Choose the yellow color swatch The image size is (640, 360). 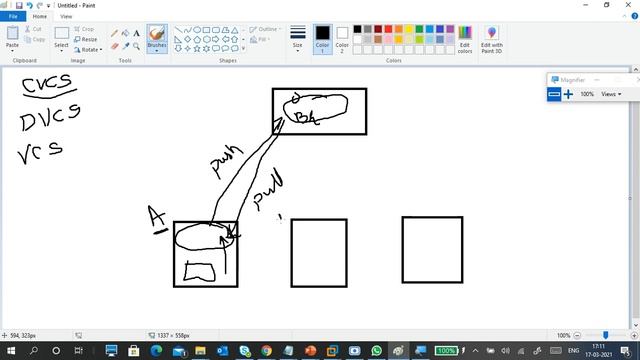click(409, 29)
